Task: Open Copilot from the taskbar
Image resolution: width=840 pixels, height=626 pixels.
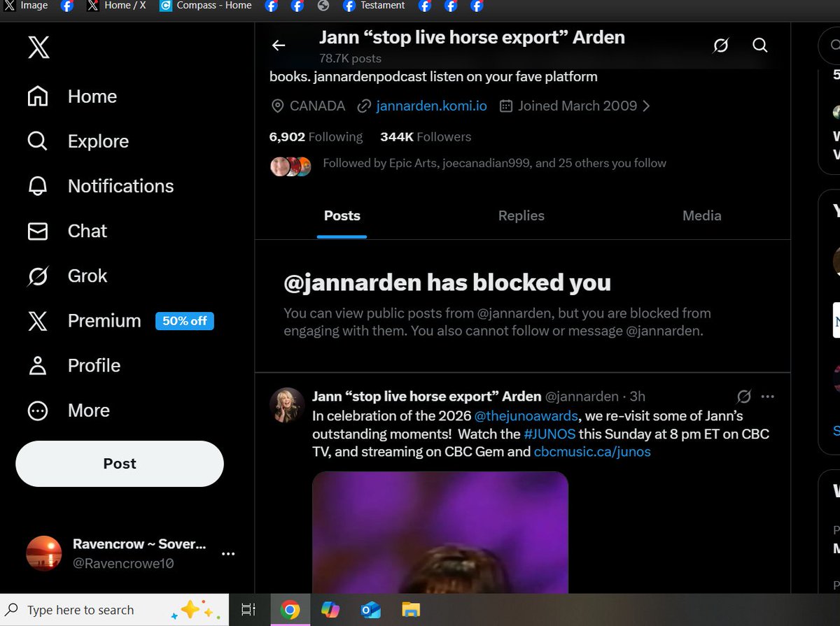Action: click(x=330, y=610)
